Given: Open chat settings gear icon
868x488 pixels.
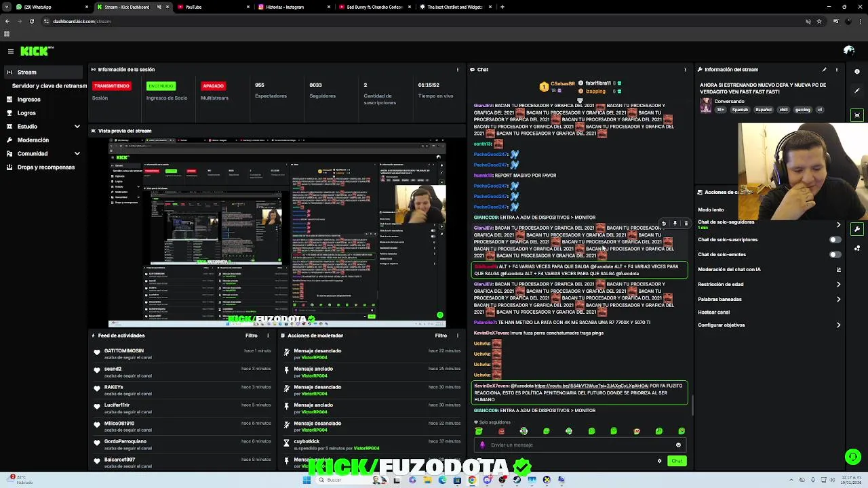Looking at the screenshot, I should tap(659, 461).
